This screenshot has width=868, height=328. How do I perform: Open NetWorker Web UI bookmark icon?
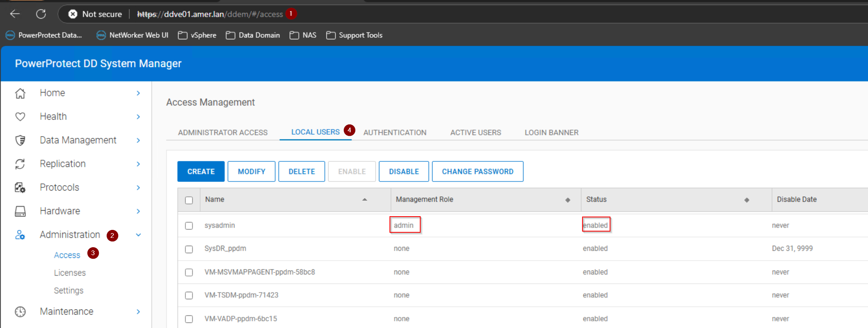pos(101,35)
